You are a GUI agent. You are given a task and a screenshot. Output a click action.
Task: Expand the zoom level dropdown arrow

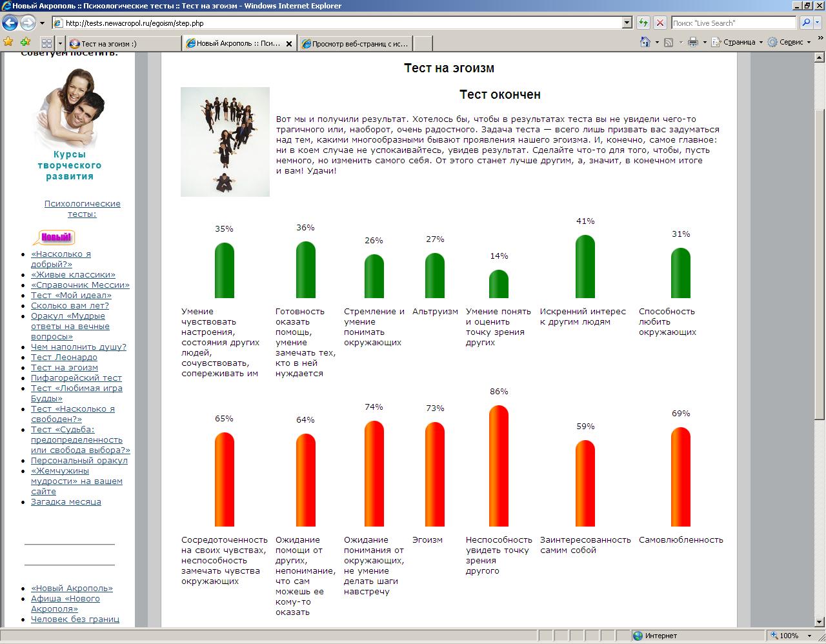pos(811,636)
